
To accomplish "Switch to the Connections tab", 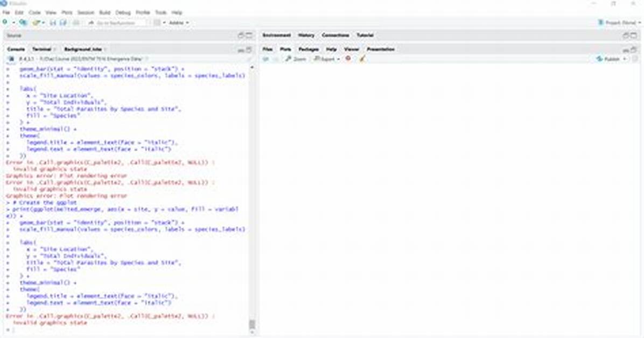I will coord(335,36).
